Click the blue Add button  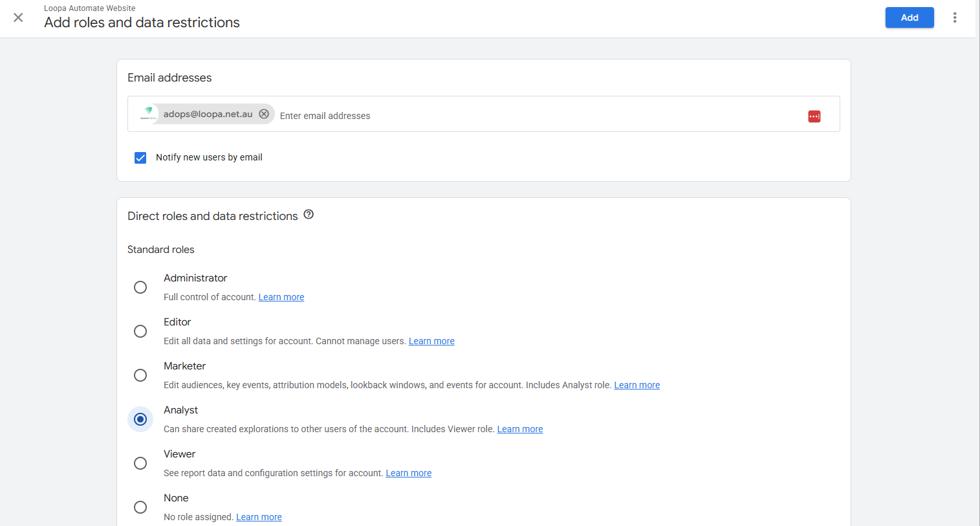point(909,17)
